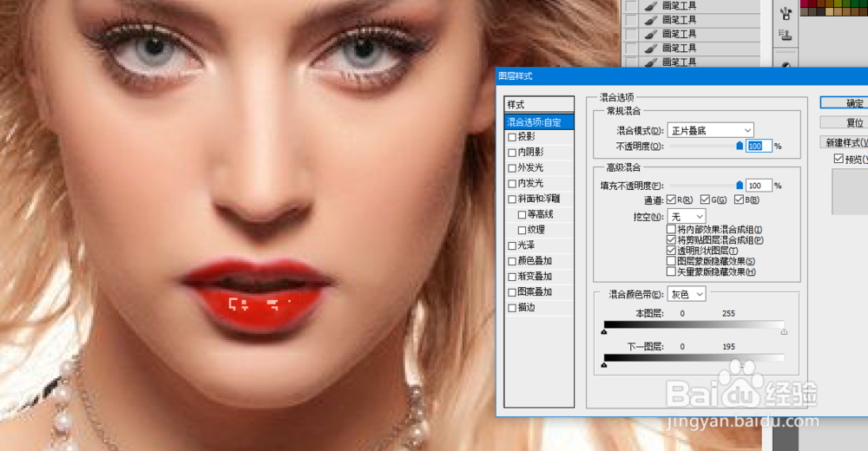Open the 外发光 settings row label

[530, 167]
